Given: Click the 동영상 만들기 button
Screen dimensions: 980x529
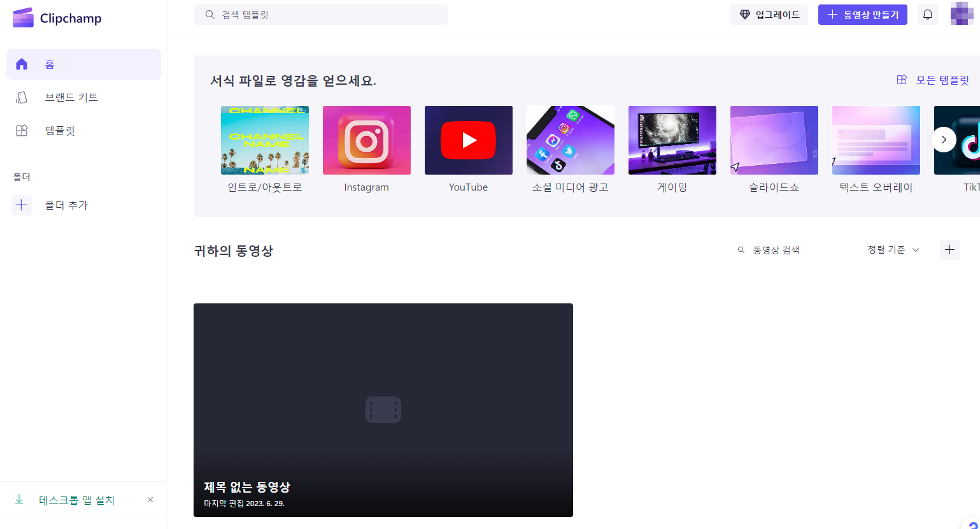Looking at the screenshot, I should pos(863,14).
